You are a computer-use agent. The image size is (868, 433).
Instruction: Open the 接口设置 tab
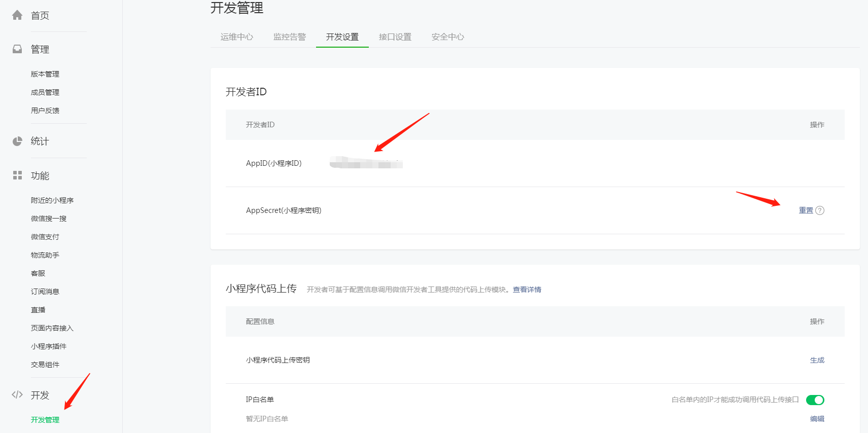(395, 37)
